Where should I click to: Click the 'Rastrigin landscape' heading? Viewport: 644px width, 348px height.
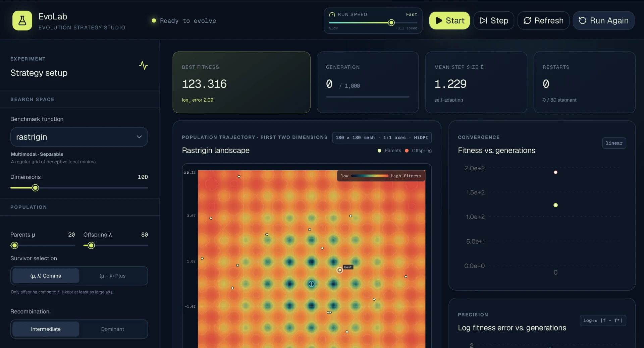[x=216, y=151]
